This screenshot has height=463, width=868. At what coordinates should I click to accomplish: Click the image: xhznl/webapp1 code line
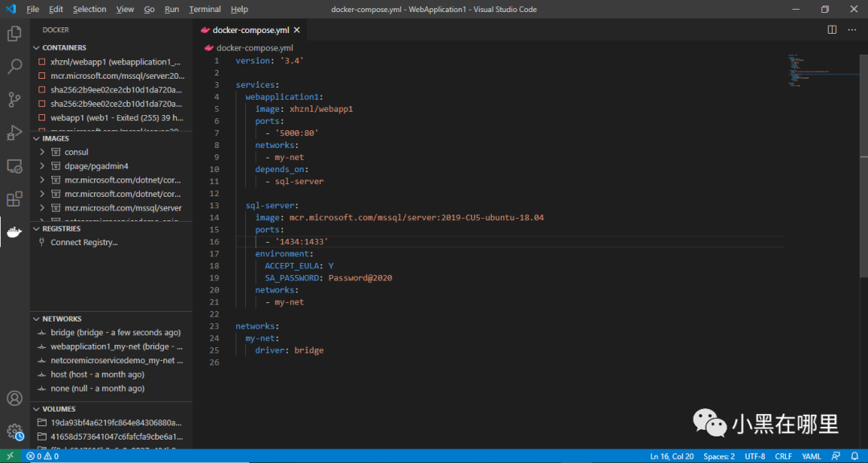[304, 109]
